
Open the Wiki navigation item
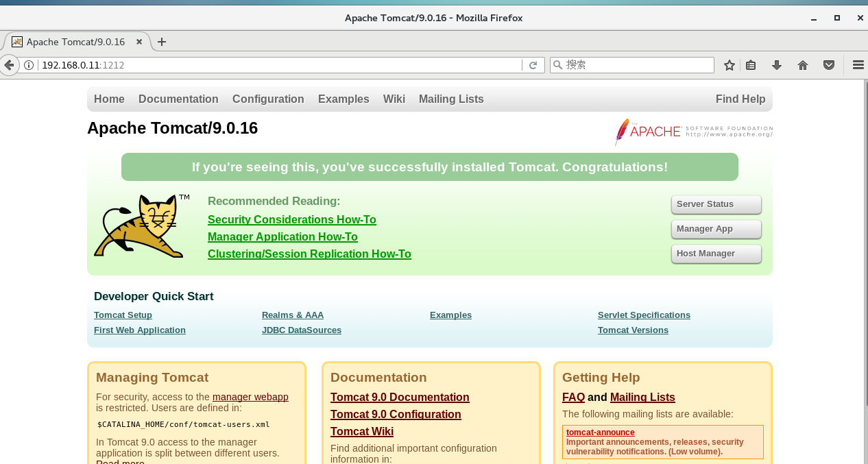[x=394, y=99]
